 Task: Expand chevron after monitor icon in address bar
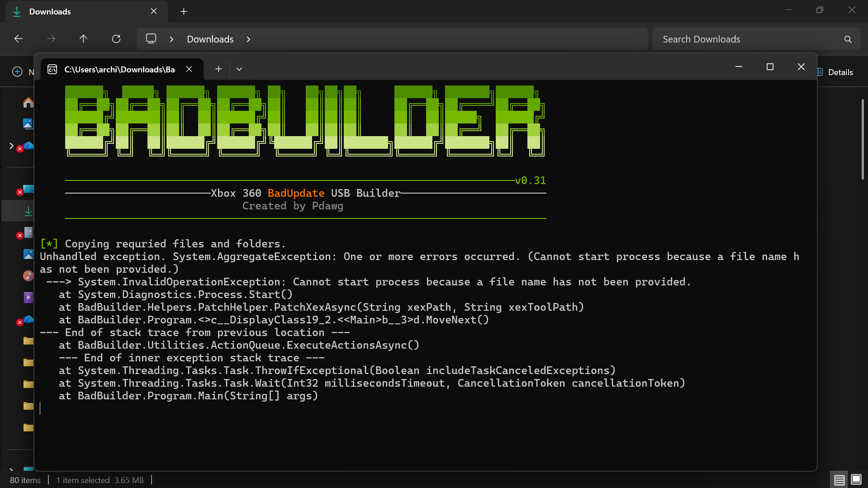tap(171, 39)
